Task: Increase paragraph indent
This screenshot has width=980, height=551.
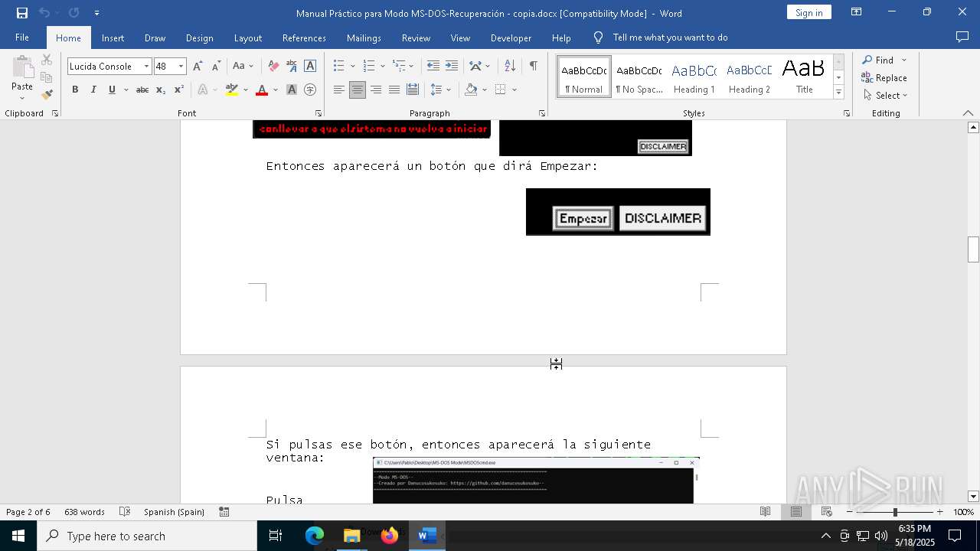Action: [452, 67]
